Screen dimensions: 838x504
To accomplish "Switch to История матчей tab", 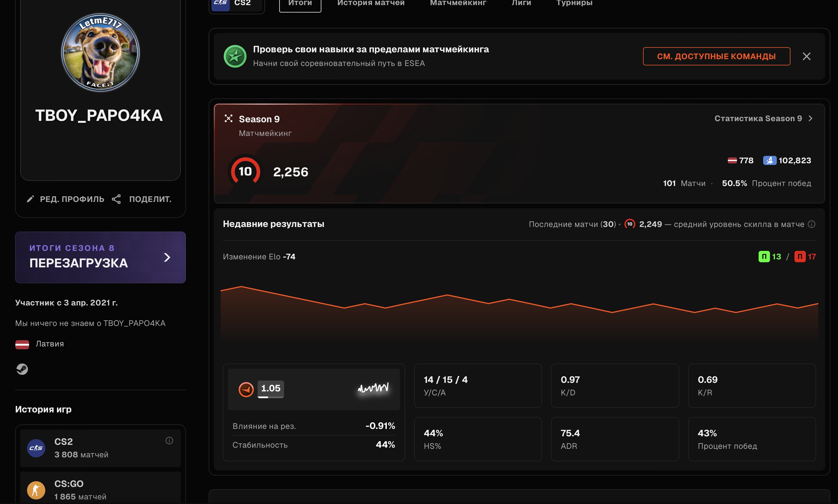I will click(x=371, y=3).
